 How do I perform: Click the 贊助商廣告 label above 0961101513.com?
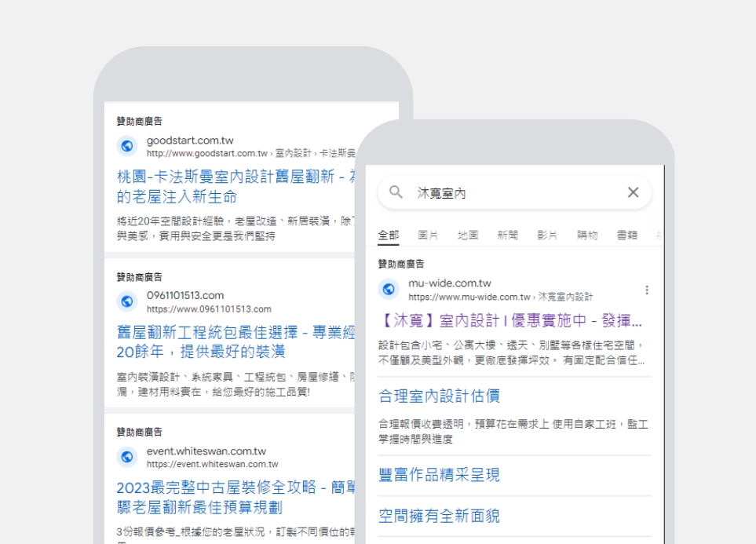click(x=139, y=277)
